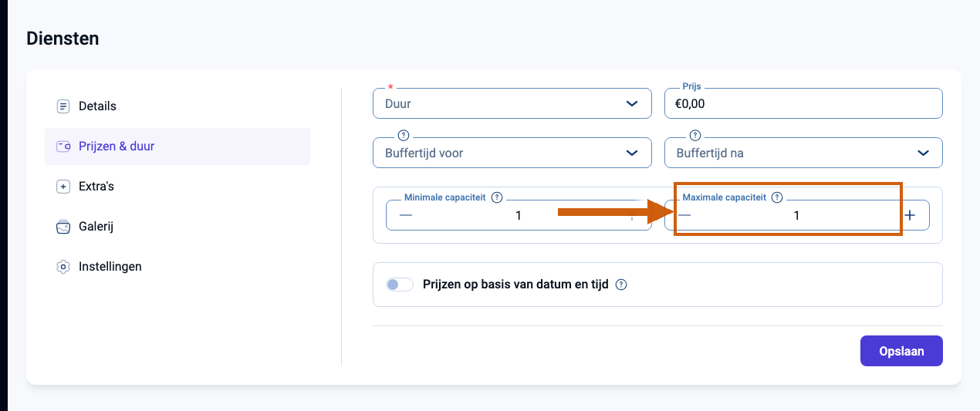Decrease Minimale capaciteit with minus button
The height and width of the screenshot is (411, 980).
point(406,216)
